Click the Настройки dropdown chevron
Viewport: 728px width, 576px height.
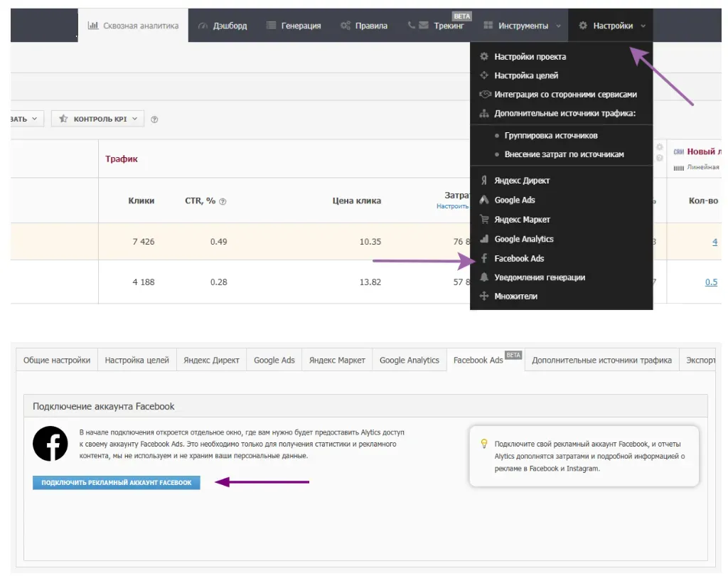tap(643, 26)
